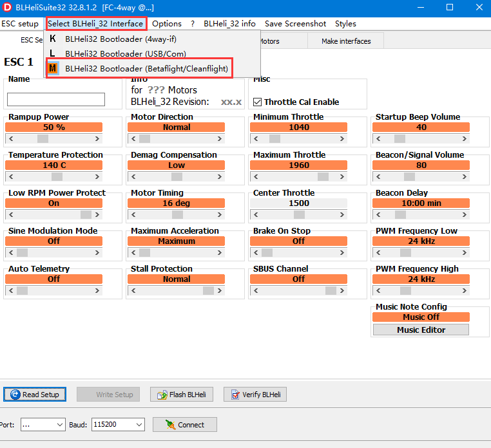Increase Rampup Power with right arrow
Image resolution: width=491 pixels, height=448 pixels.
tap(97, 138)
